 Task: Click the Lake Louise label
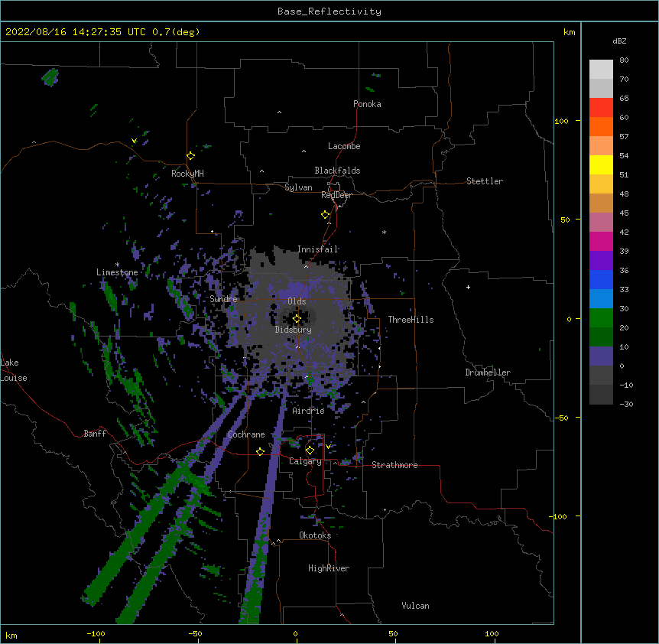[14, 370]
